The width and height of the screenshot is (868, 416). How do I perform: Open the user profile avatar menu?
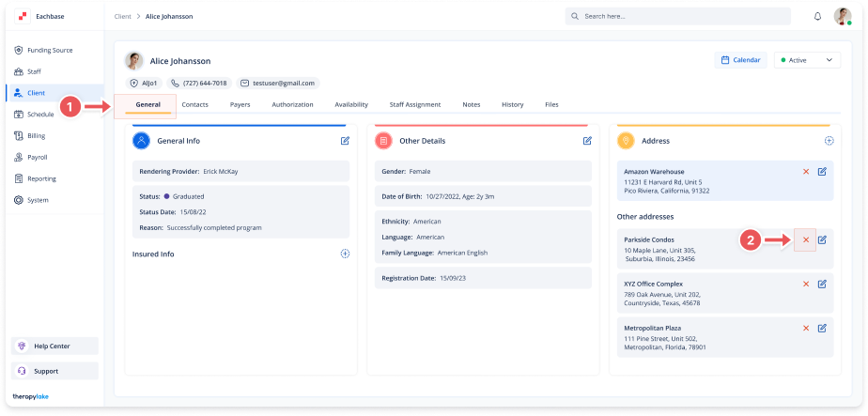843,17
